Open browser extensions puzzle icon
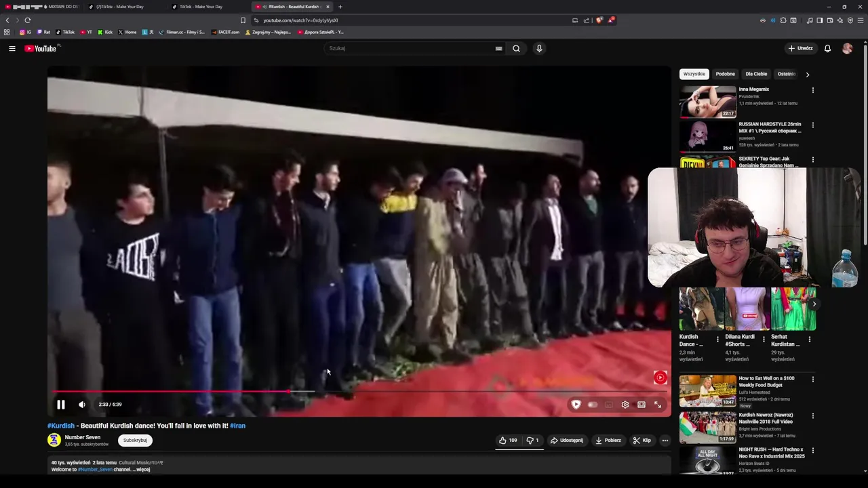The height and width of the screenshot is (488, 868). click(x=783, y=20)
